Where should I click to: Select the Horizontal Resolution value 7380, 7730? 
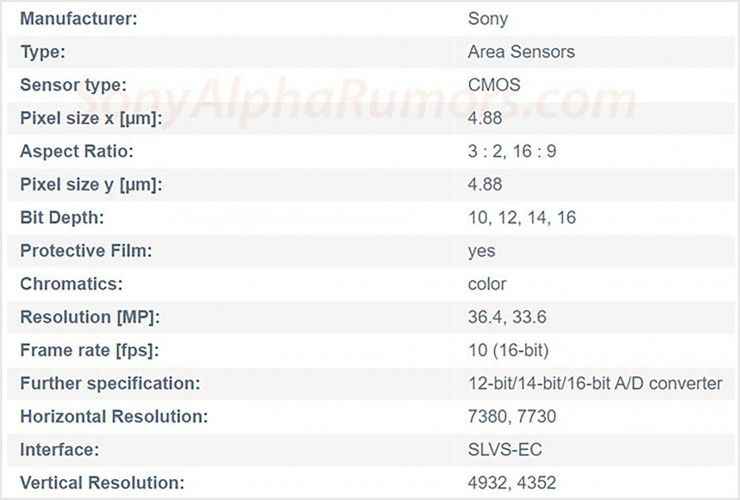512,417
